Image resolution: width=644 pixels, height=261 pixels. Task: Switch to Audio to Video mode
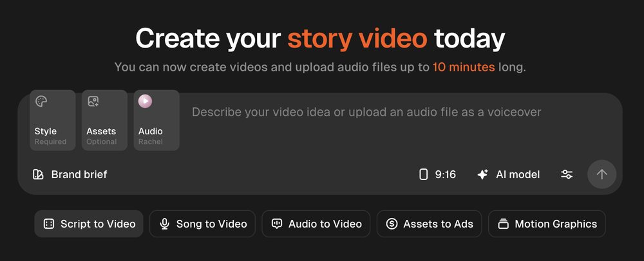click(316, 224)
